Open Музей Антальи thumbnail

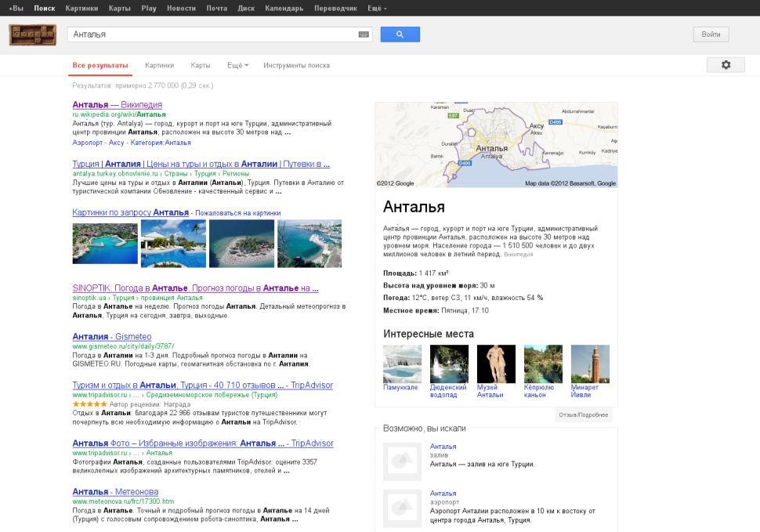tap(496, 364)
